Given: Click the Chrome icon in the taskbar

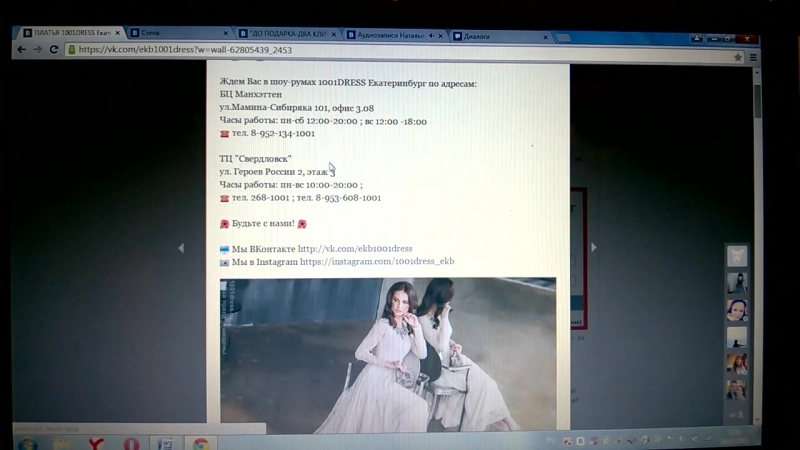Looking at the screenshot, I should point(200,443).
